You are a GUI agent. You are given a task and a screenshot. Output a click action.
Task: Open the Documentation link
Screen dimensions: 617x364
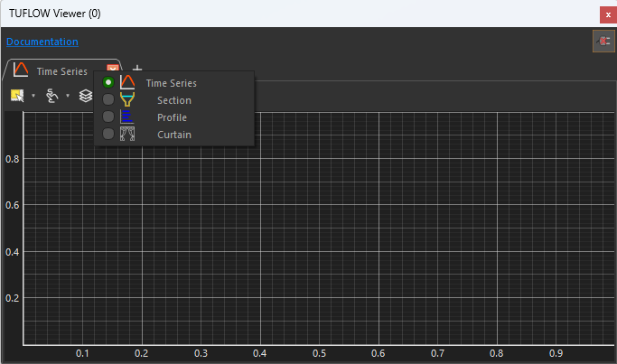[42, 42]
